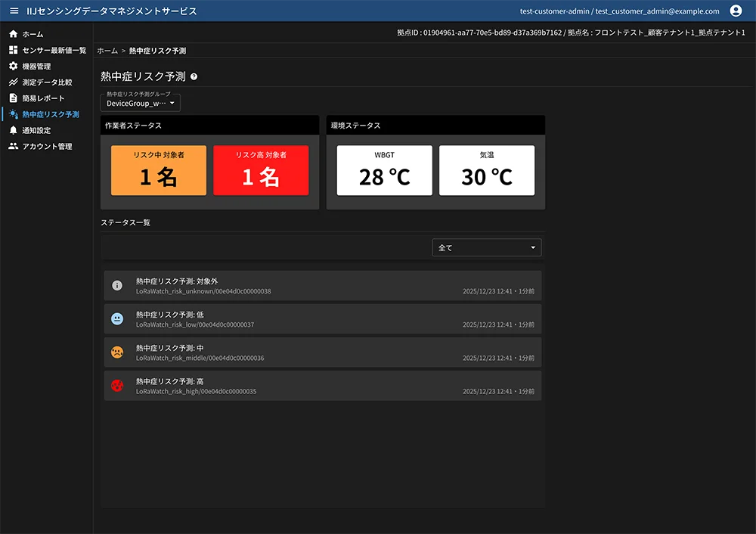
Task: Select the アカウント管理 people icon
Action: [x=12, y=147]
